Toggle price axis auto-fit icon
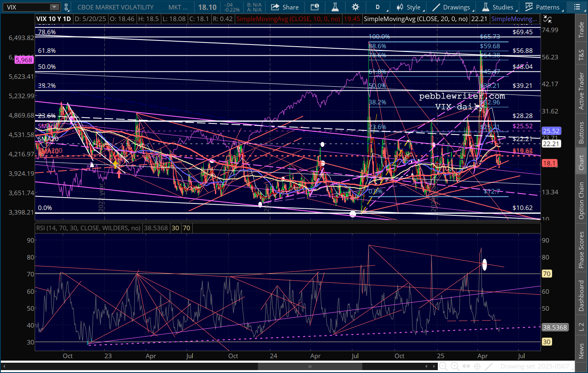This screenshot has width=588, height=373. 547,19
